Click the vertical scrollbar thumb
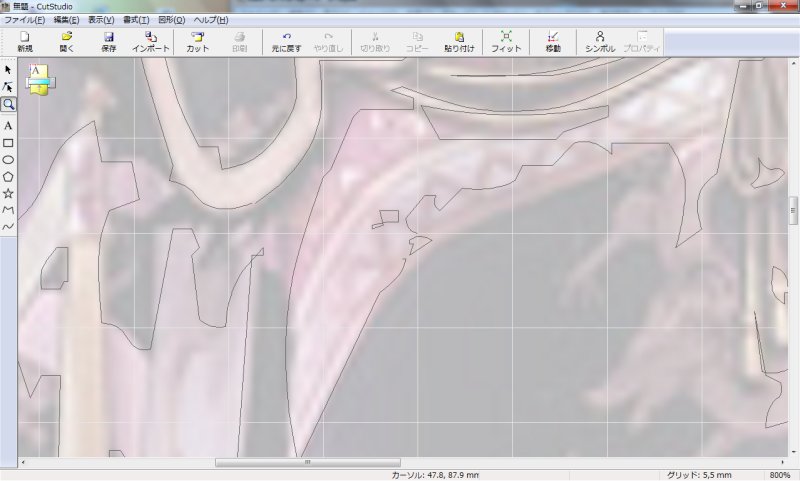Screen dimensions: 800x481 793,210
